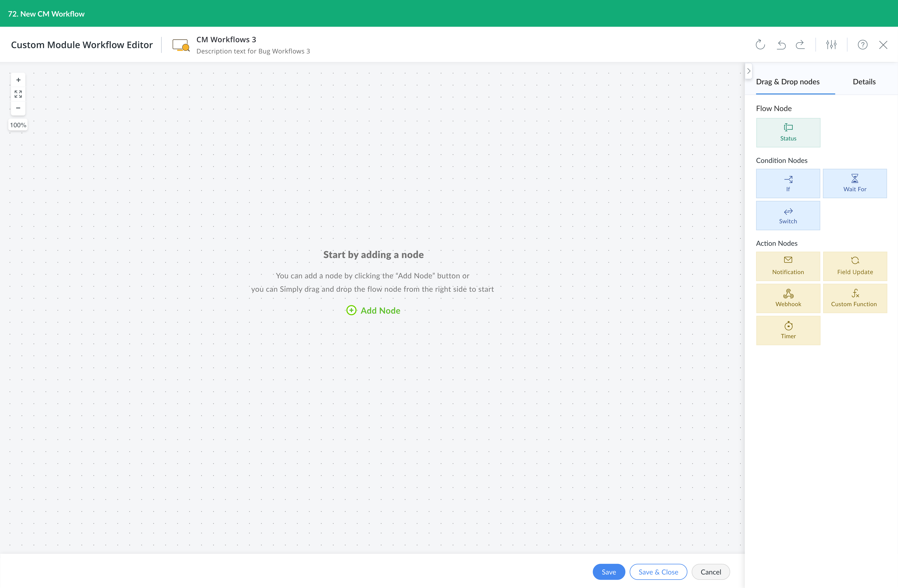Select the Wait For condition node
The height and width of the screenshot is (588, 898).
click(x=855, y=183)
